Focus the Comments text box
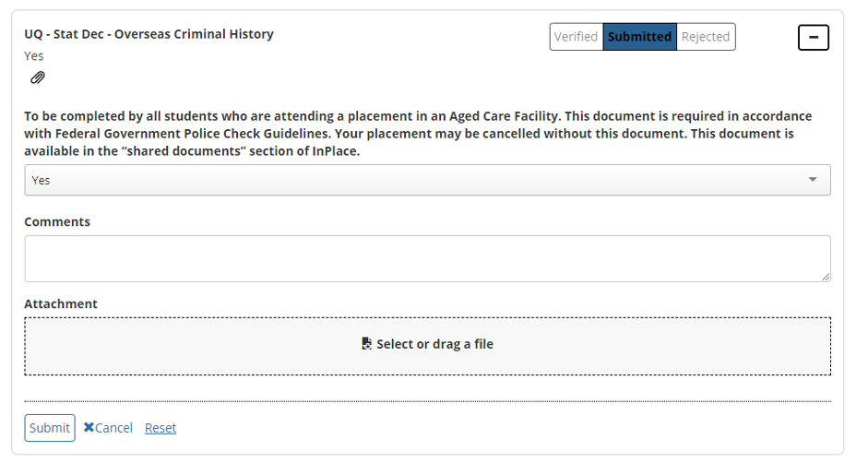 click(427, 258)
